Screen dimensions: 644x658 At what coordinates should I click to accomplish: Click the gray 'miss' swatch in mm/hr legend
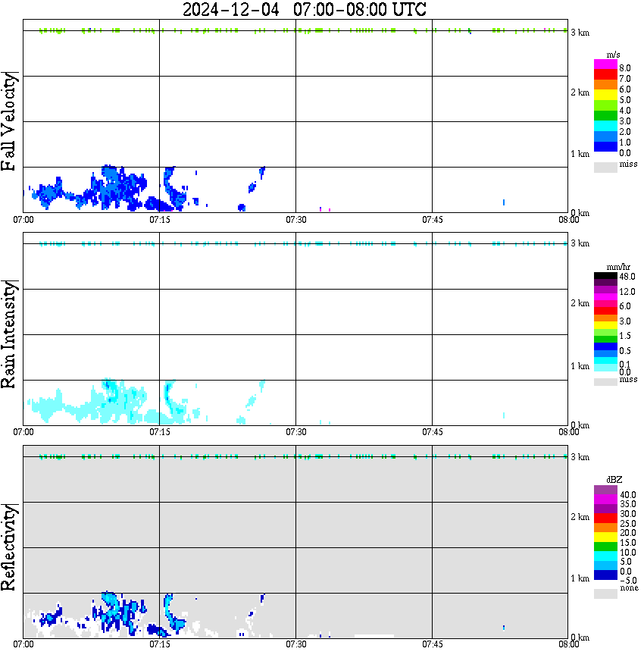pos(605,382)
